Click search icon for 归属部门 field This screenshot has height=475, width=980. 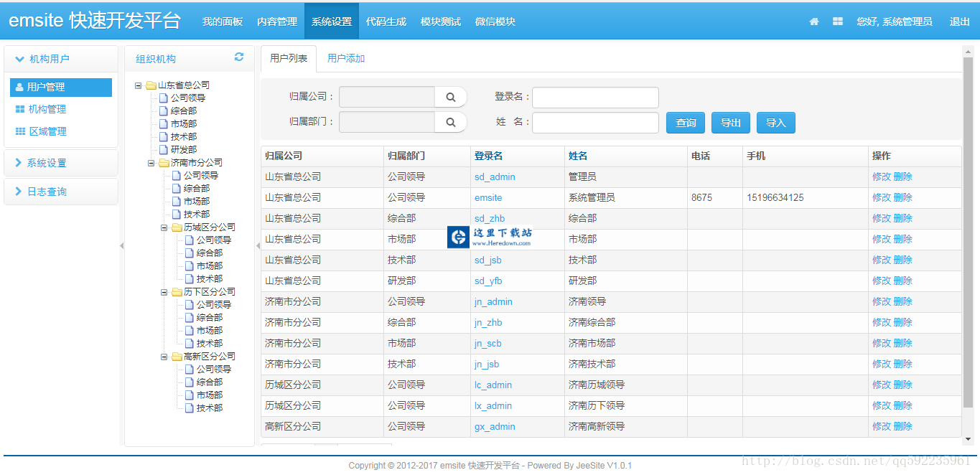[451, 122]
